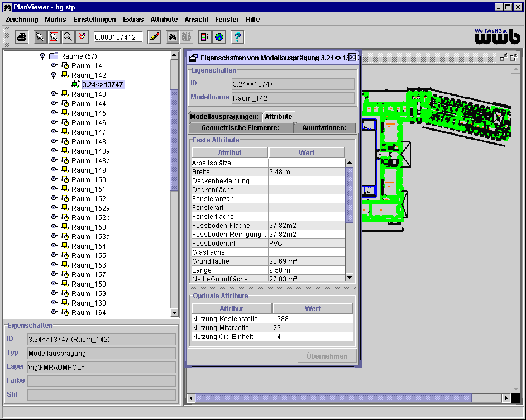Click the Raum_148a room icon
The image size is (526, 420).
[65, 151]
